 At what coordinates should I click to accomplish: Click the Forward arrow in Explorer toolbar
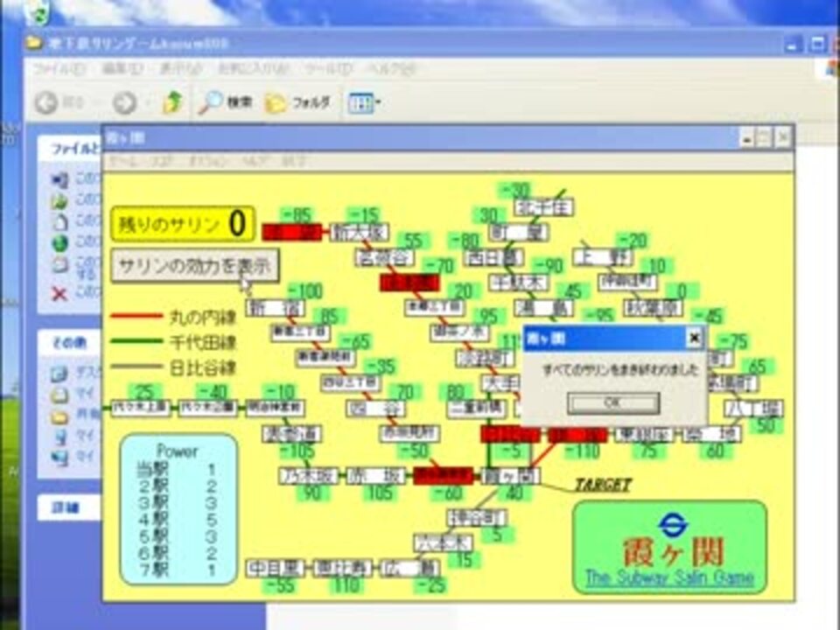click(124, 103)
